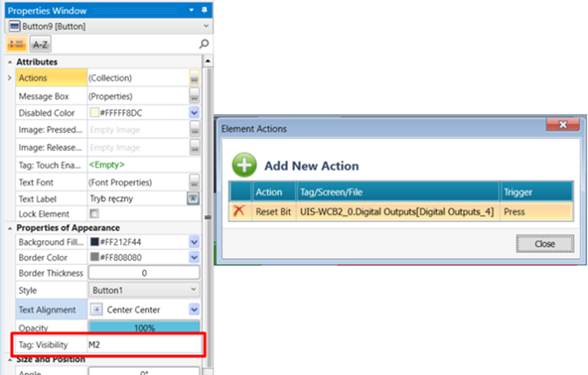
Task: Click the Center Center alignment icon
Action: (96, 310)
